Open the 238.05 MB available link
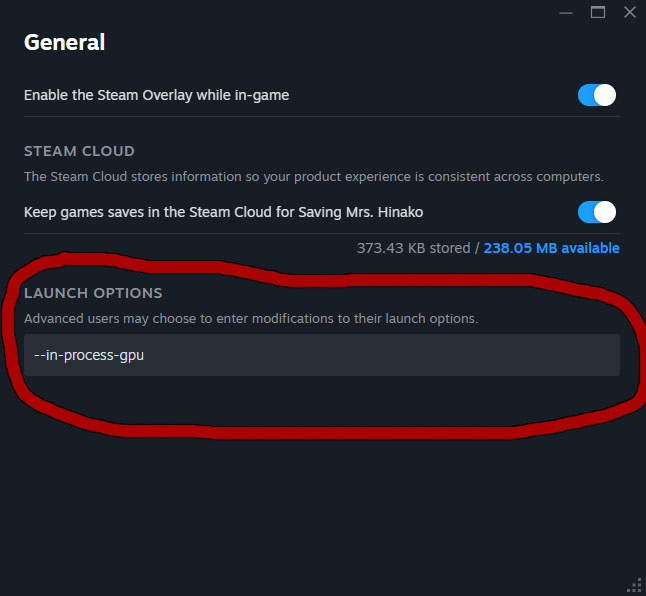Viewport: 646px width, 596px height. [x=551, y=248]
